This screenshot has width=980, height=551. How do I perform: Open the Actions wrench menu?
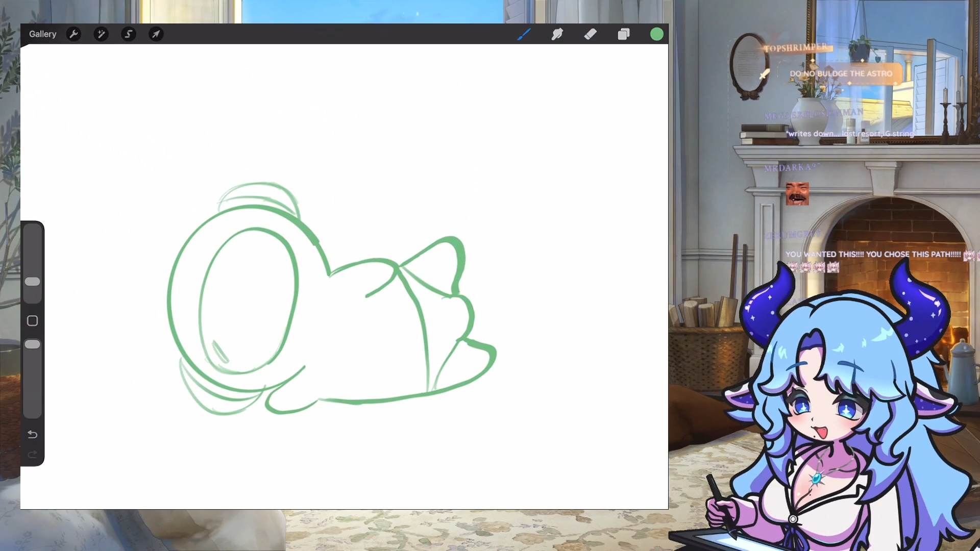(73, 34)
